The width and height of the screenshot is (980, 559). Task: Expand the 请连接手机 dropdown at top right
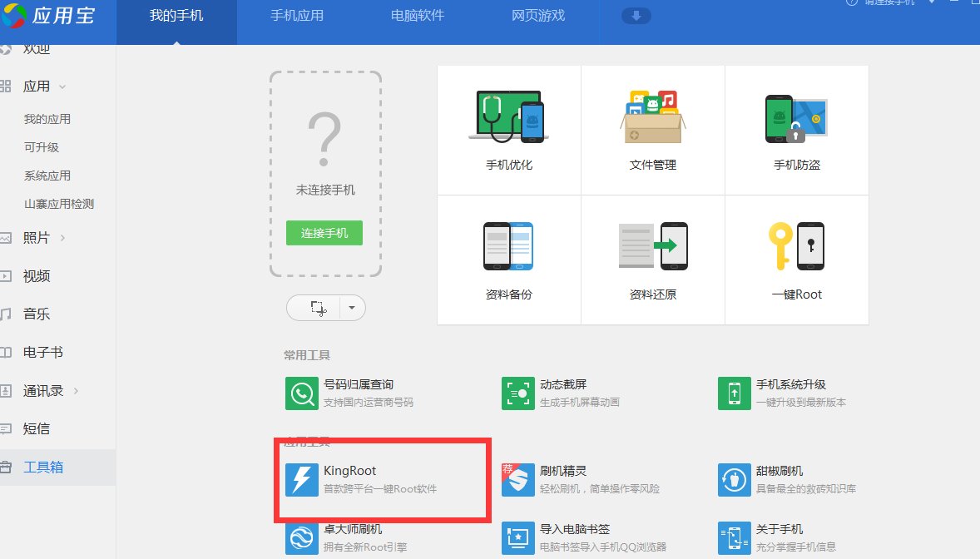click(x=933, y=4)
